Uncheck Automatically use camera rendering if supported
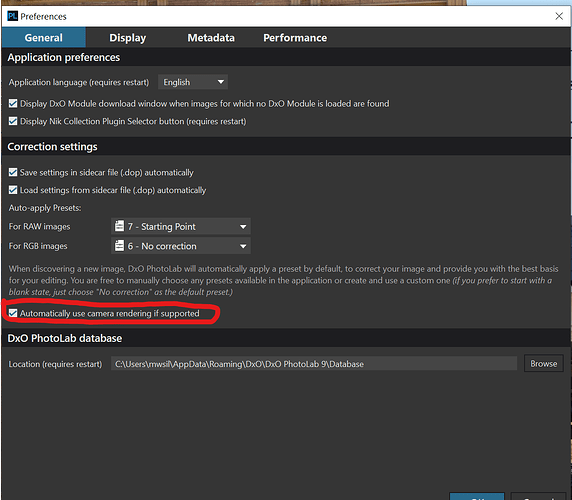 tap(13, 313)
